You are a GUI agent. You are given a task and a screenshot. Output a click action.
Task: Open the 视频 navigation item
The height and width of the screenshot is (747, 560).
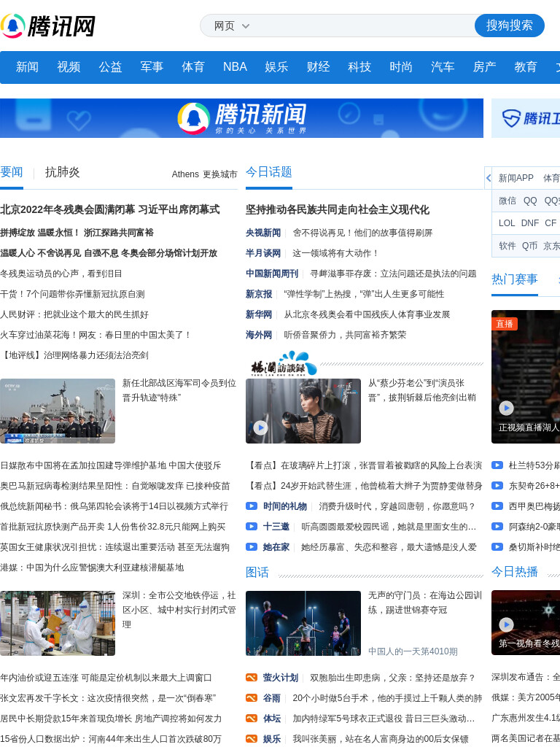pyautogui.click(x=69, y=66)
